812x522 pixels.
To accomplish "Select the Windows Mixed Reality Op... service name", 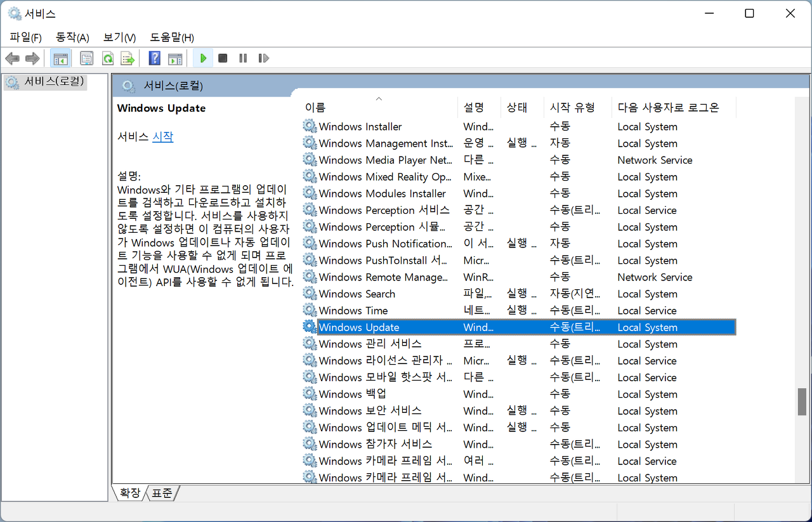I will coord(385,177).
